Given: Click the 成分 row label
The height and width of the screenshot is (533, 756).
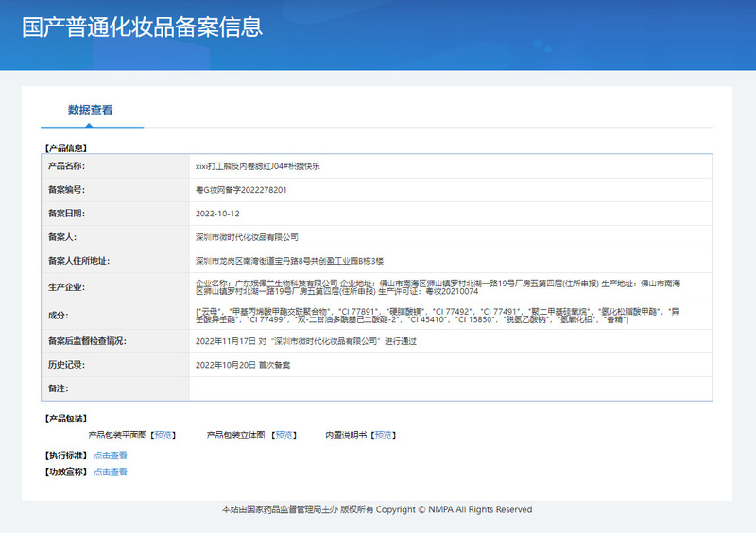Looking at the screenshot, I should (x=59, y=316).
